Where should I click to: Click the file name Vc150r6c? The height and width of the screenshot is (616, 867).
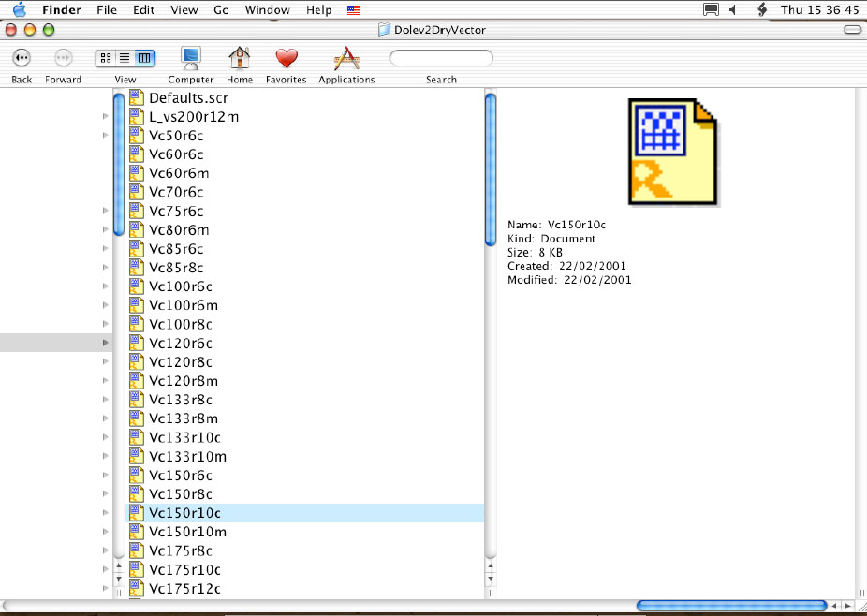(181, 475)
